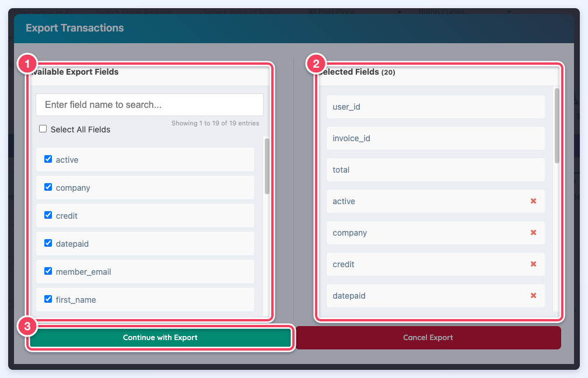Click the company label in Selected Fields
The width and height of the screenshot is (588, 378).
[350, 233]
